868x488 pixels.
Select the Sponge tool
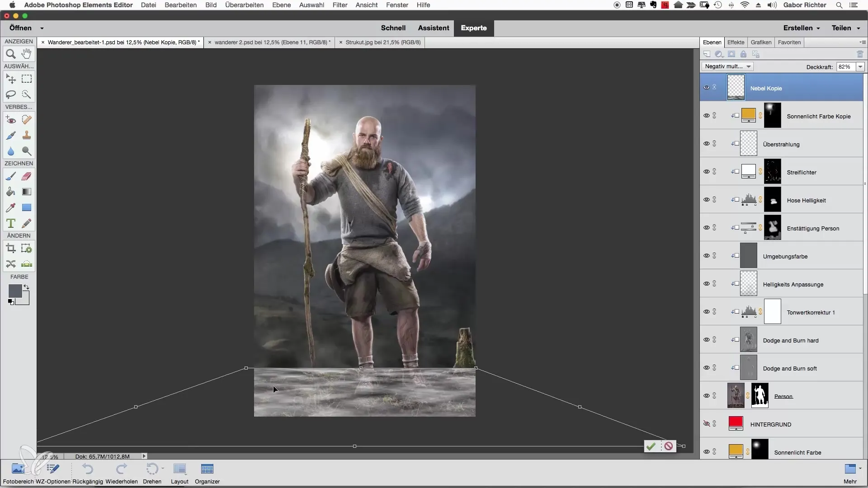point(27,151)
